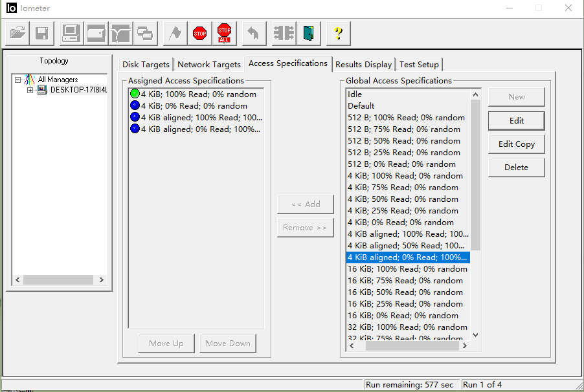Switch to Network Targets tab
Viewport: 584px width, 392px height.
tap(209, 65)
